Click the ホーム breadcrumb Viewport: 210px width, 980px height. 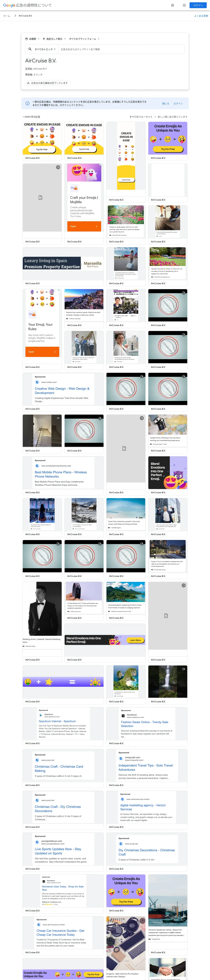point(7,16)
